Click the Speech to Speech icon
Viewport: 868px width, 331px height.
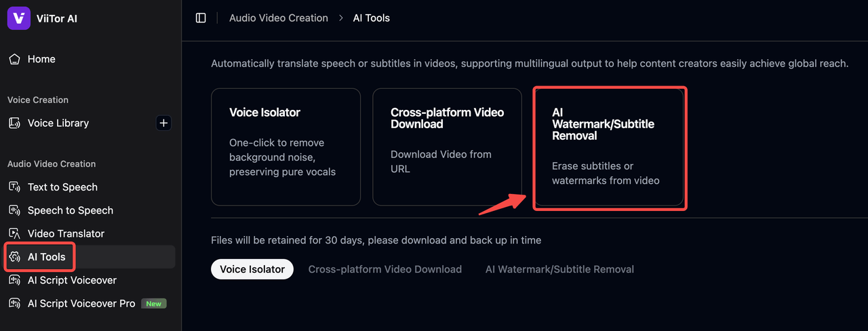(14, 210)
